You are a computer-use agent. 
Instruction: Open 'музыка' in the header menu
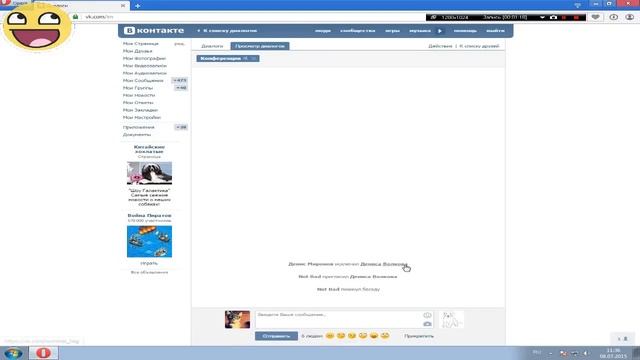pyautogui.click(x=420, y=31)
